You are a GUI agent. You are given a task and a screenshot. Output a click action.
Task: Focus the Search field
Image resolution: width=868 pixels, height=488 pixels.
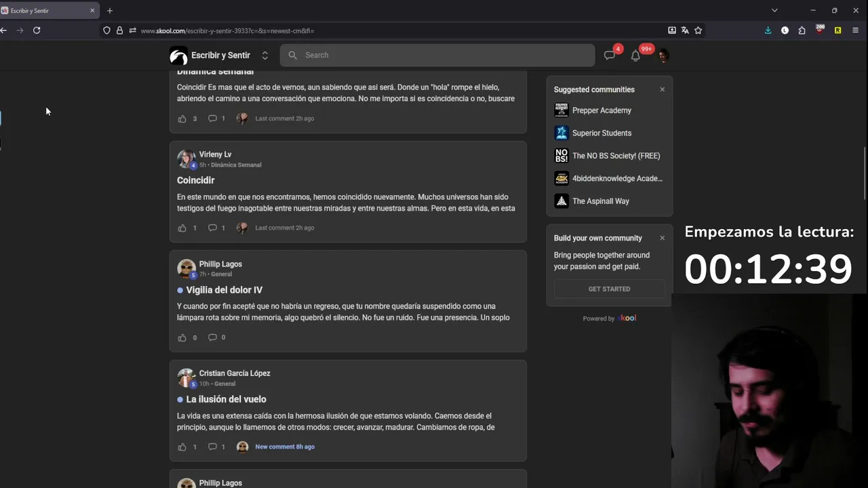pos(437,56)
